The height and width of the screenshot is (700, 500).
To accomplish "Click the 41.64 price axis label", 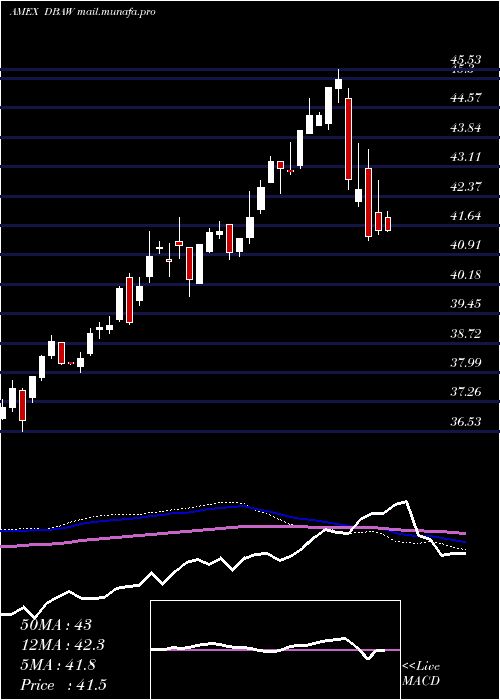I will (x=466, y=216).
